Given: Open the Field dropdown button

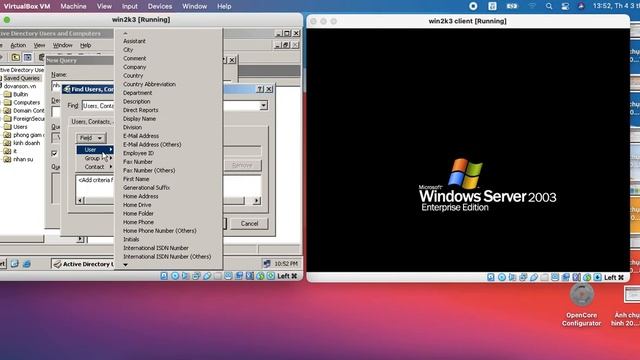Looking at the screenshot, I should pos(91,138).
